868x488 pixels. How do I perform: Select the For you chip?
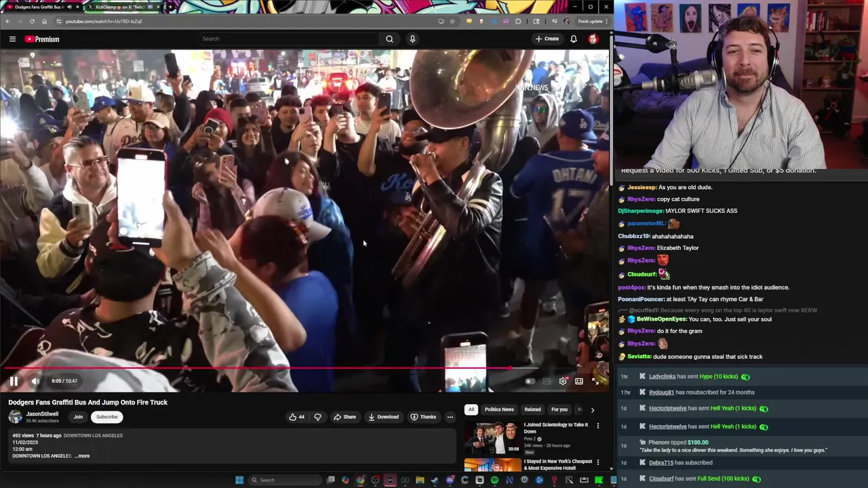click(x=559, y=409)
